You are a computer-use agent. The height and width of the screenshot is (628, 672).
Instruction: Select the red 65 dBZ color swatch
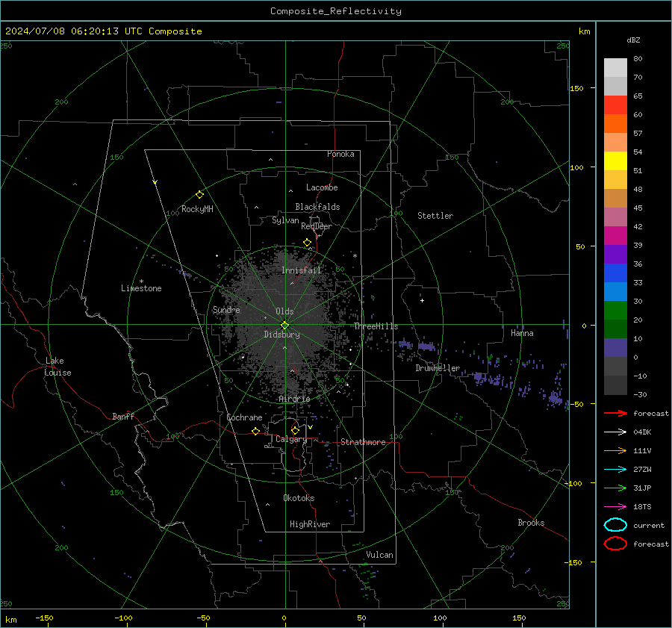[615, 105]
